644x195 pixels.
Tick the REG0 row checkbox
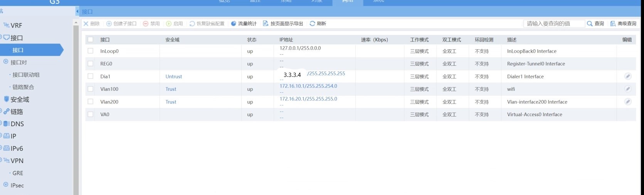[91, 63]
